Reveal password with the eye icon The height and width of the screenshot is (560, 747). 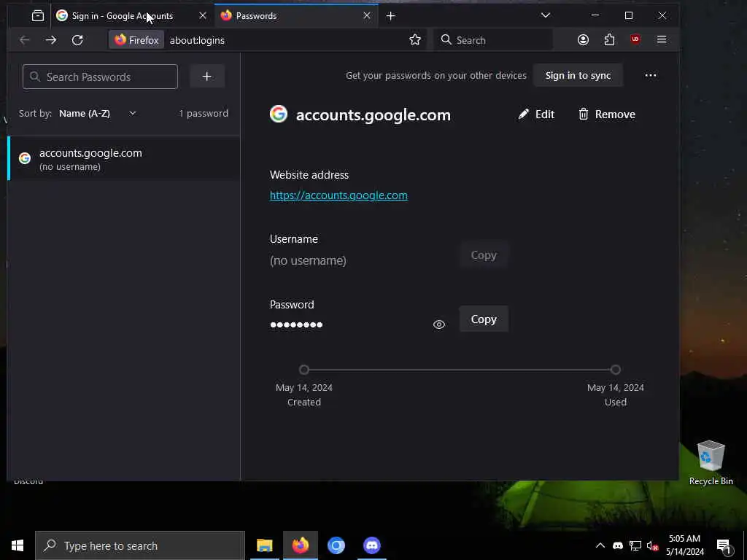(438, 324)
